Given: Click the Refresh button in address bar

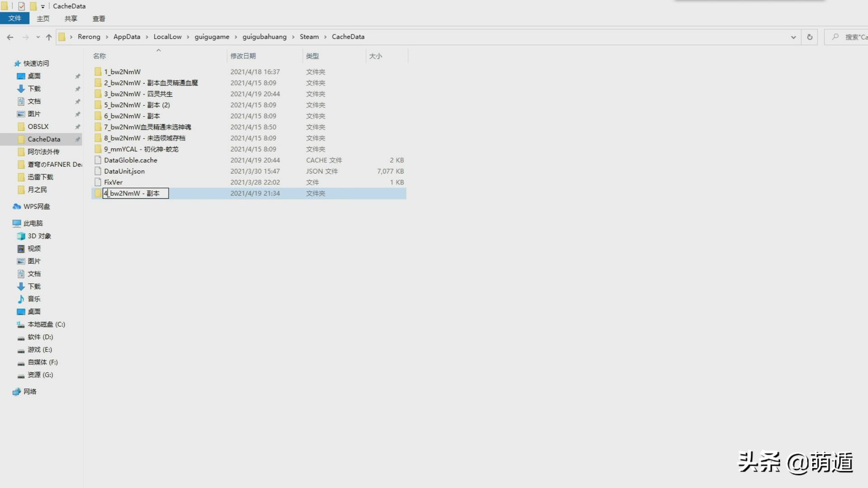Looking at the screenshot, I should click(x=809, y=37).
